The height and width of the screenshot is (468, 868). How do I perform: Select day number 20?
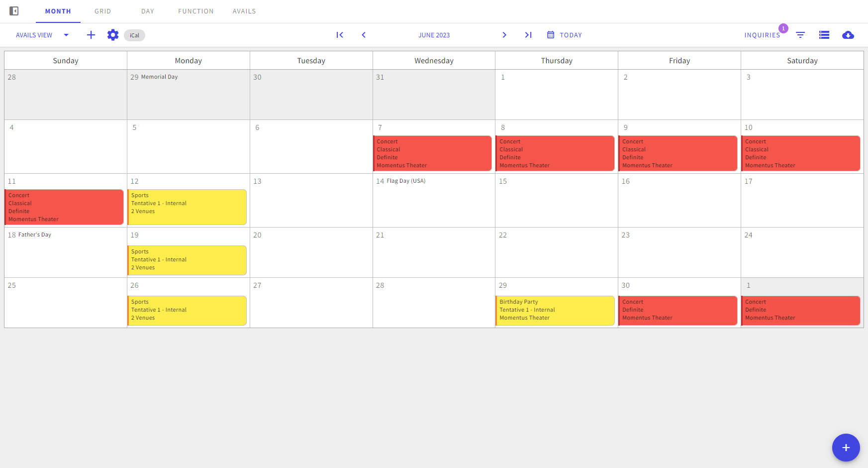[x=257, y=235]
